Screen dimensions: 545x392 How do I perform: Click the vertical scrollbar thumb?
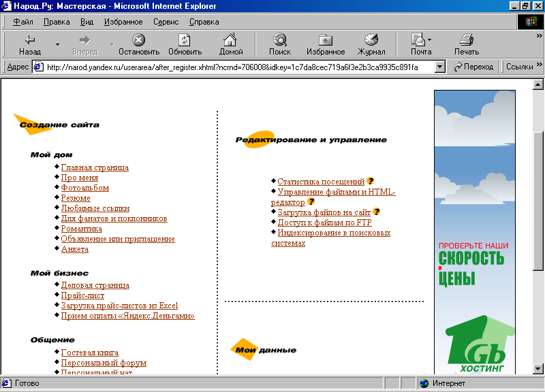click(x=538, y=201)
